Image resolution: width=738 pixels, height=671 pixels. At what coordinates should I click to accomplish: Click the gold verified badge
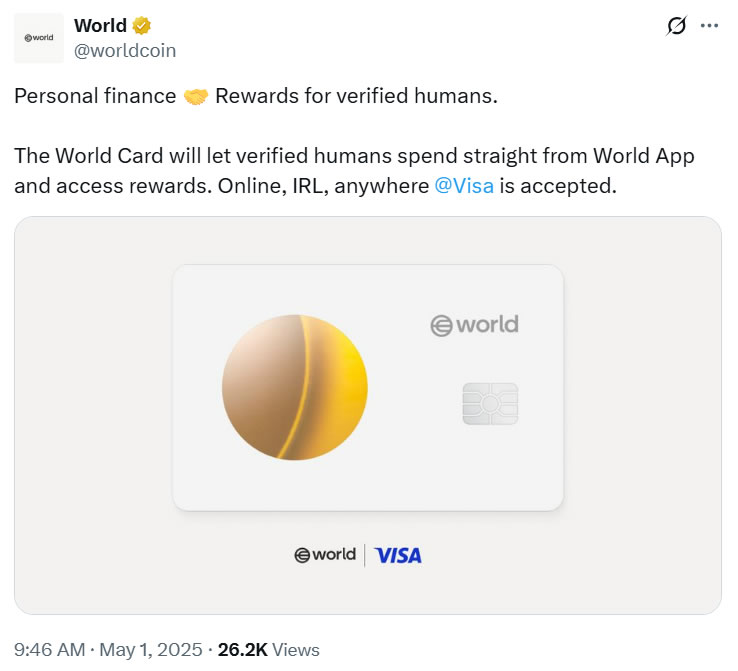(x=142, y=26)
